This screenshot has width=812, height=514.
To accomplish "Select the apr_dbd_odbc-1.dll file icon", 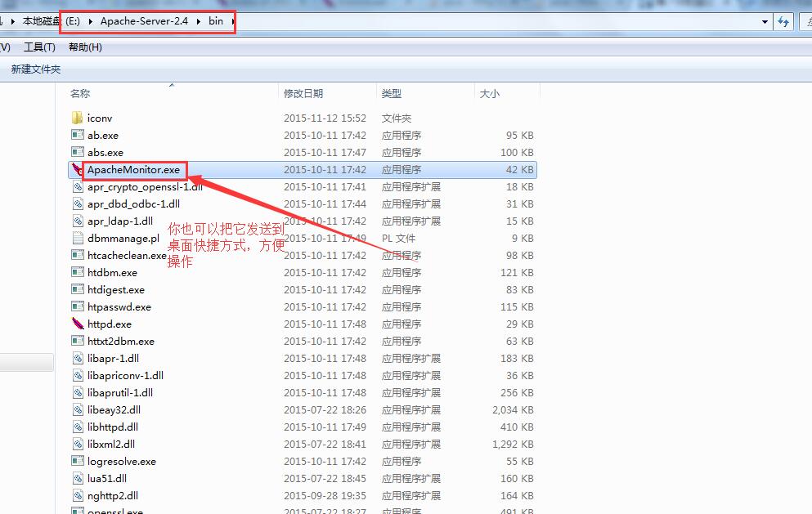I will (78, 204).
